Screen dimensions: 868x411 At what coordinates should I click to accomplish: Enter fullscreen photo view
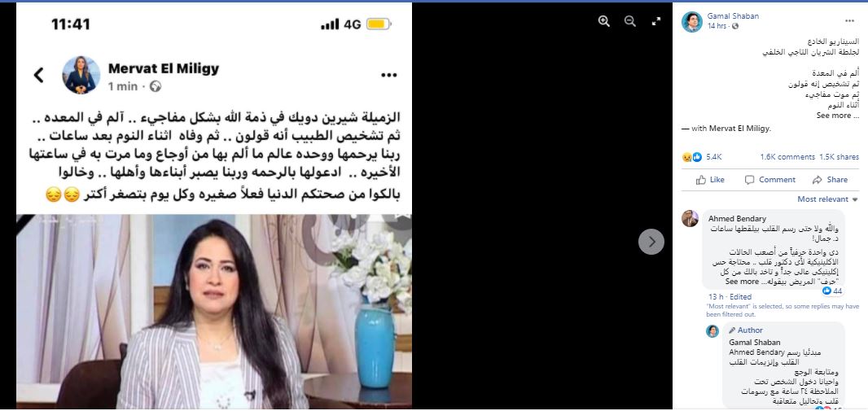pyautogui.click(x=656, y=21)
